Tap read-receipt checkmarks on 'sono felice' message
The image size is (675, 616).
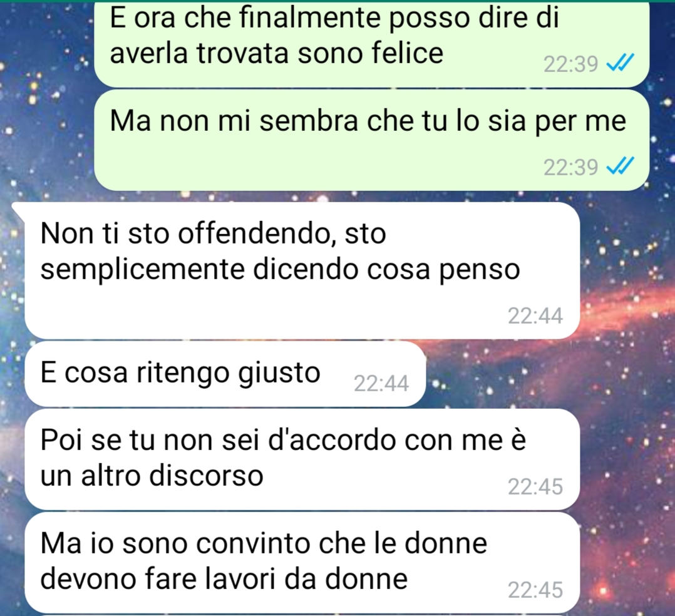click(620, 63)
